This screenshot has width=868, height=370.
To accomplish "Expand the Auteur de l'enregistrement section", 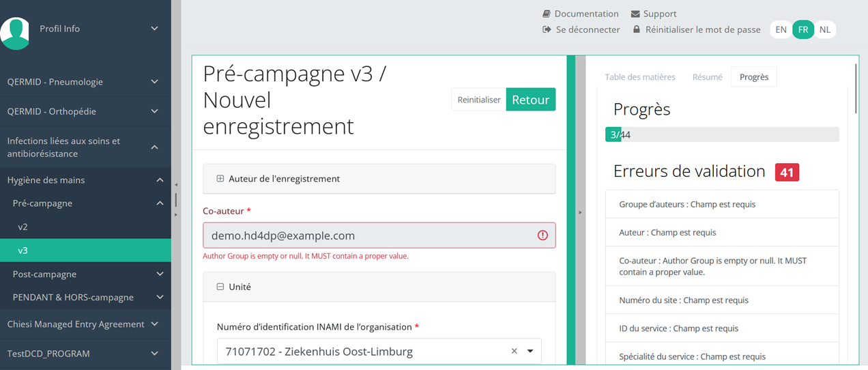I will [220, 179].
